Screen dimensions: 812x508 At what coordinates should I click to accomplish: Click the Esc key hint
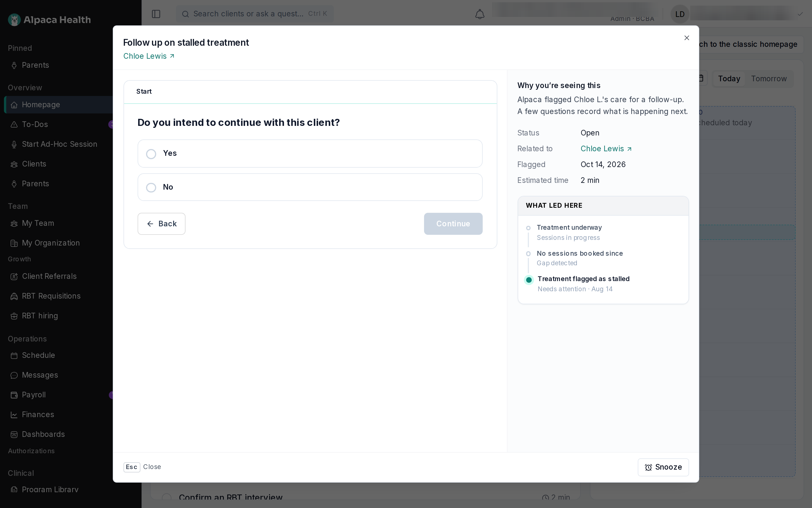pos(132,467)
